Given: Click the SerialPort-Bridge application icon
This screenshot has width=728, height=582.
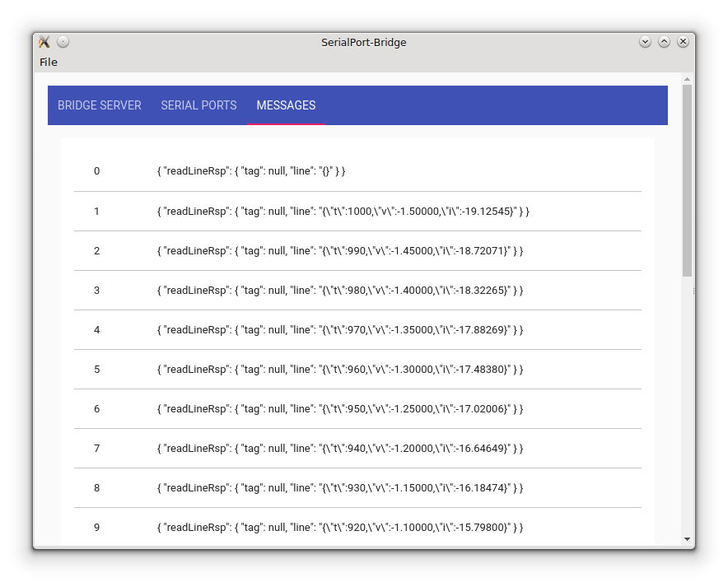Looking at the screenshot, I should point(44,42).
